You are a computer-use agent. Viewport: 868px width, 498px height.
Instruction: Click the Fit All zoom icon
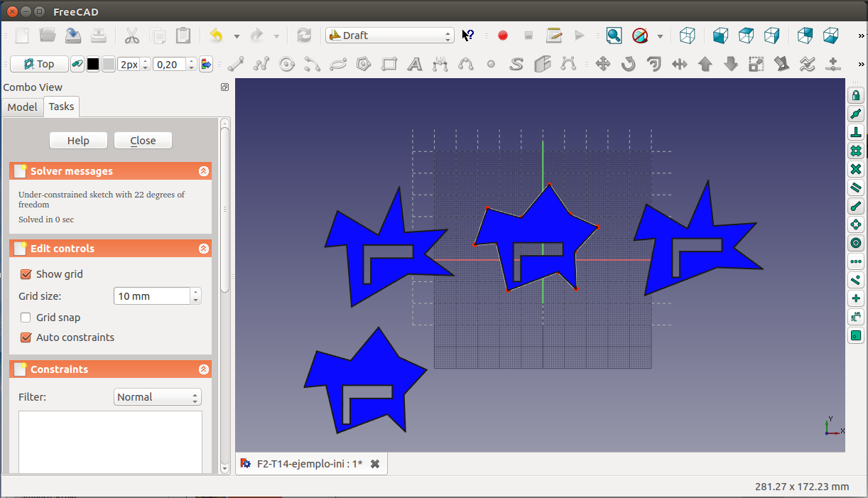(614, 36)
